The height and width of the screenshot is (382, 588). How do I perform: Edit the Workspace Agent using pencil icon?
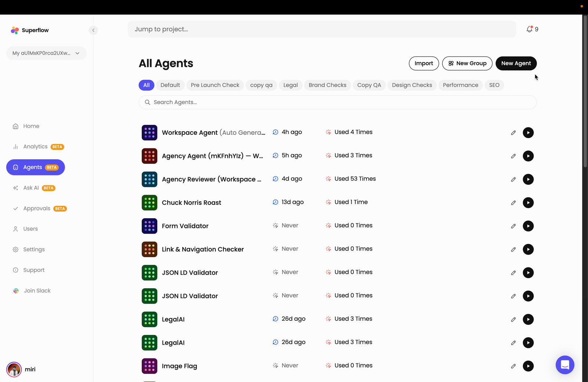click(513, 133)
